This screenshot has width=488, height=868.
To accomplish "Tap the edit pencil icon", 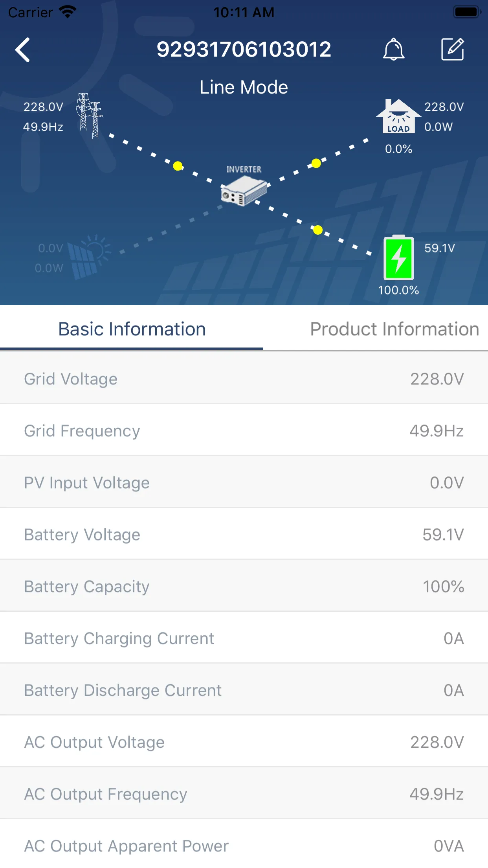I will tap(453, 49).
